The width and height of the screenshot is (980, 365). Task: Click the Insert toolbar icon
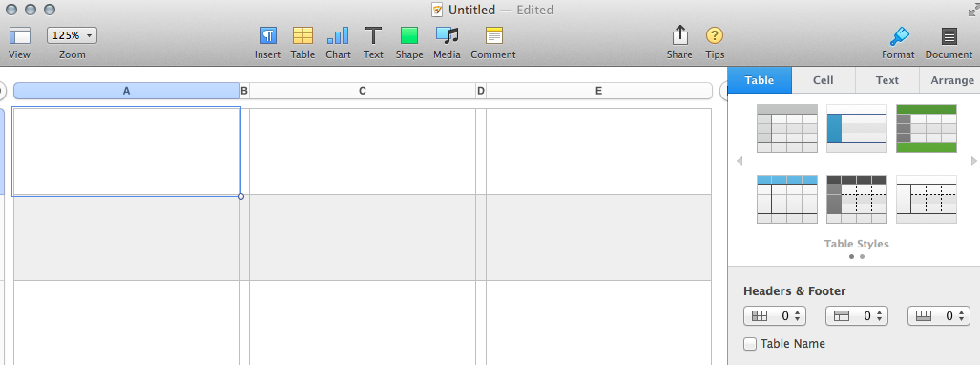[x=267, y=35]
